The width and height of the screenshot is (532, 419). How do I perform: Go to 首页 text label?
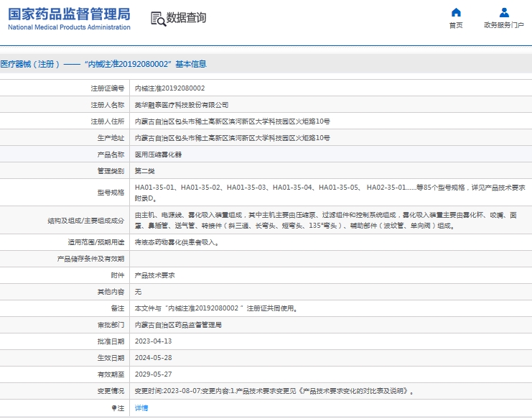pos(456,25)
